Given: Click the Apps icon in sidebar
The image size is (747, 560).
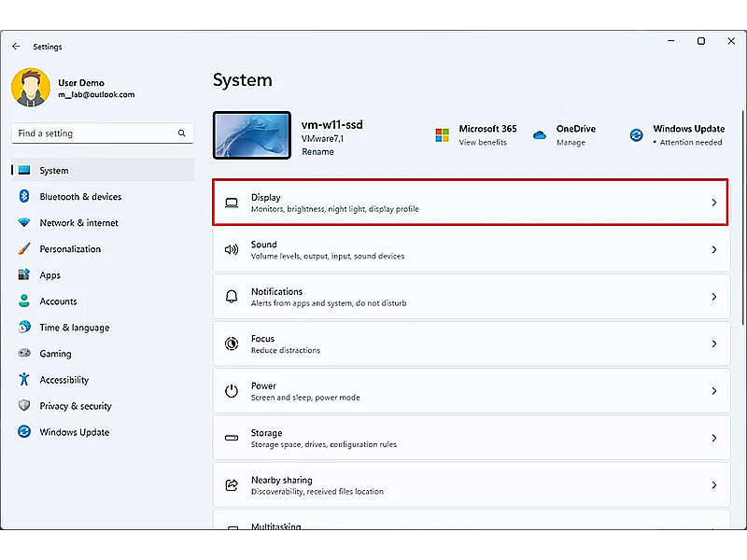Looking at the screenshot, I should pyautogui.click(x=24, y=274).
